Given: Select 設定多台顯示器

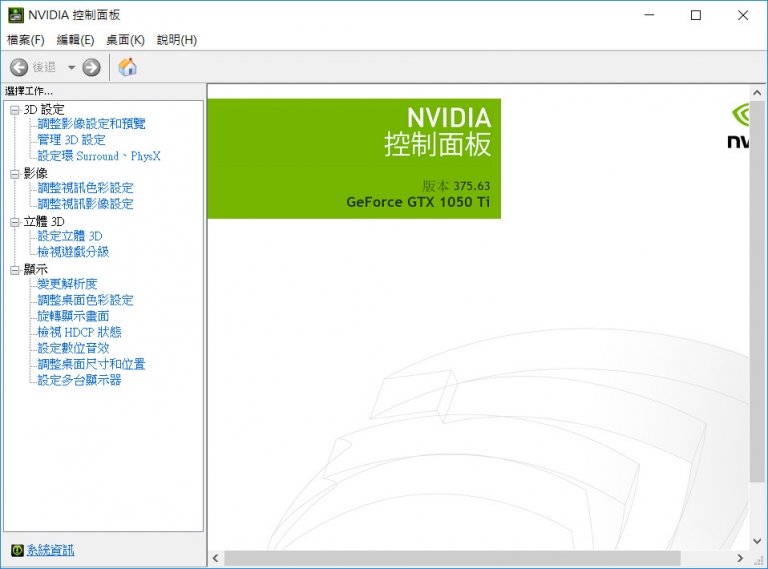Looking at the screenshot, I should tap(79, 380).
